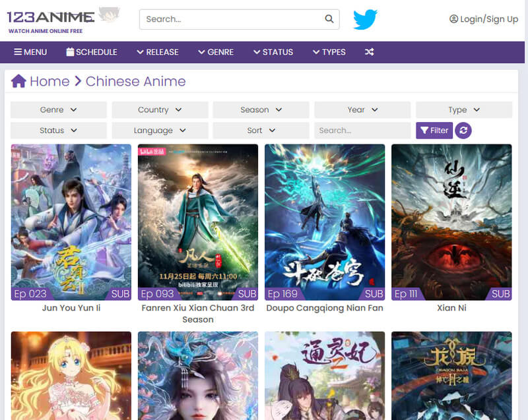Open the Dragon Raja poster thumbnail
The height and width of the screenshot is (420, 528).
click(451, 376)
